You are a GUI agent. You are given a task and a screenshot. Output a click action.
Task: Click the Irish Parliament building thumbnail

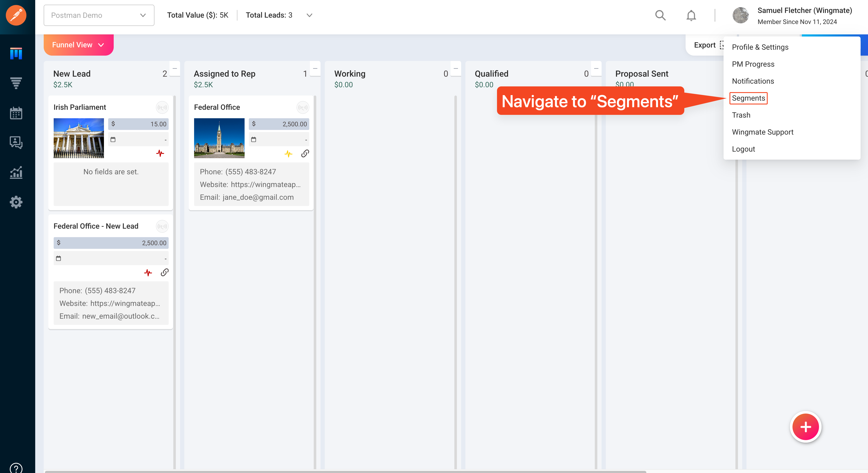click(78, 138)
